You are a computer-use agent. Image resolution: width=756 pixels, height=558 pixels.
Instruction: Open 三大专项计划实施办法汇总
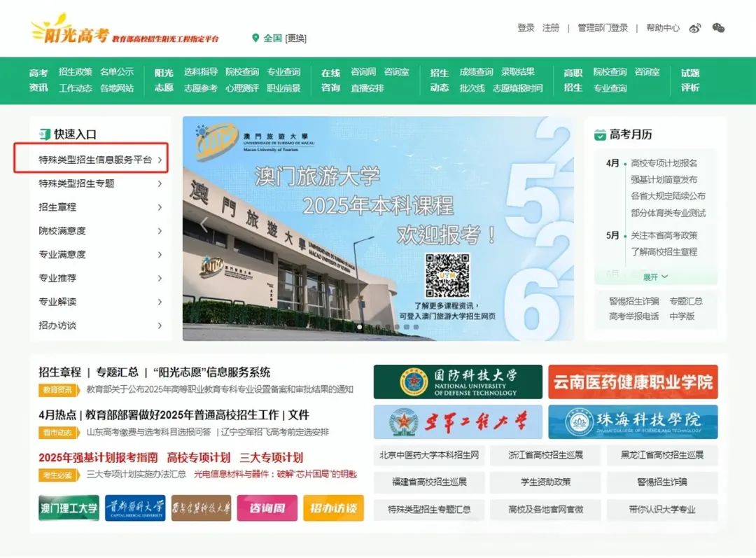pos(136,475)
